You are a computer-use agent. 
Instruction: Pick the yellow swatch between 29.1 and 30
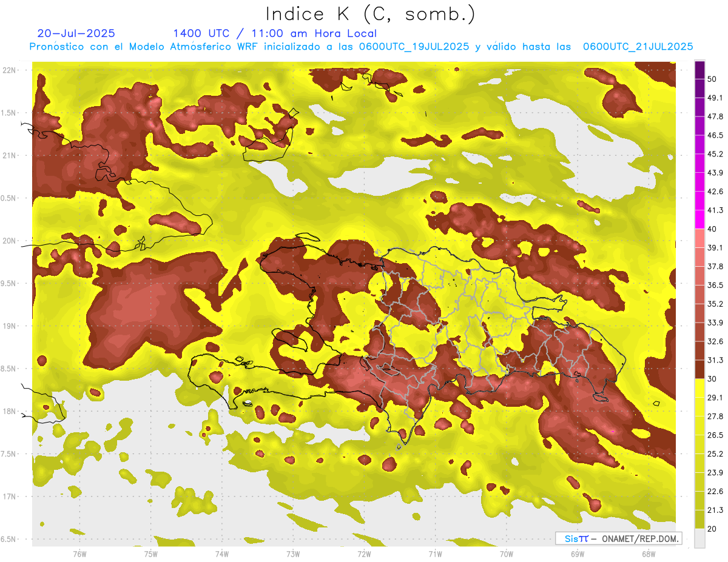pos(699,388)
